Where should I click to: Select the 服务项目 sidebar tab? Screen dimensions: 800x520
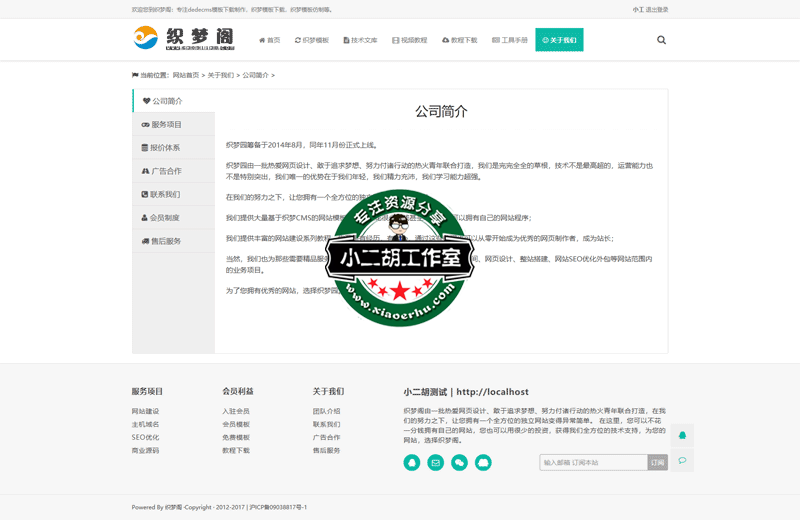point(174,125)
